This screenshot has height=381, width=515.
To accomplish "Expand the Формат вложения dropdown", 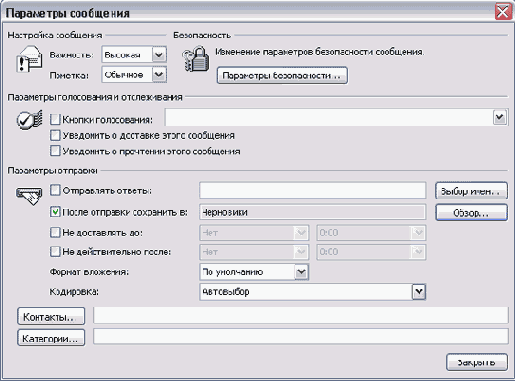I will click(301, 272).
